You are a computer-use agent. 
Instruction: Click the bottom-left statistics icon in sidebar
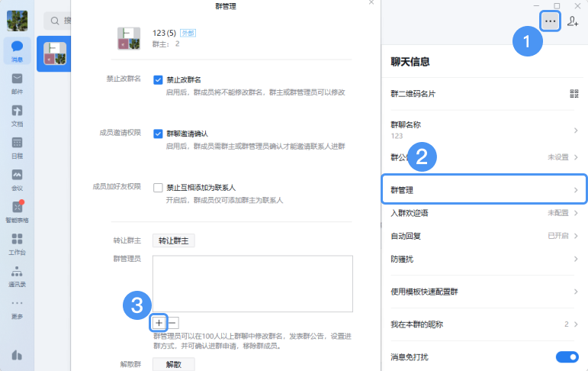pos(17,355)
